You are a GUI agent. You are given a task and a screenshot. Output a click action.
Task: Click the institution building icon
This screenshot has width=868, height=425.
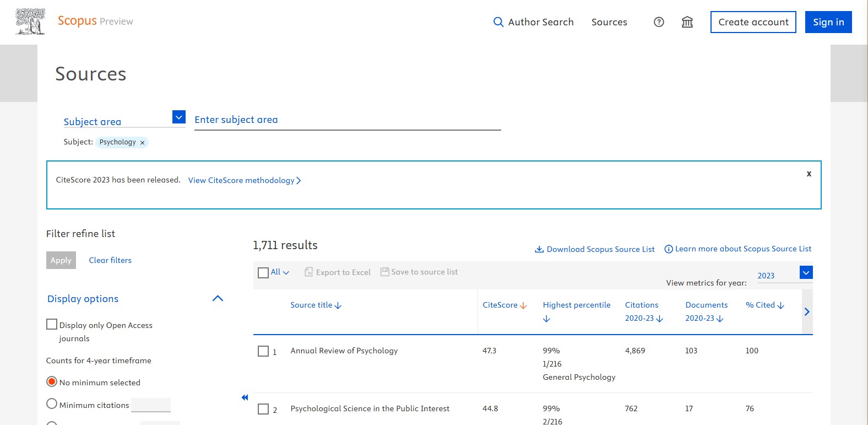click(687, 22)
